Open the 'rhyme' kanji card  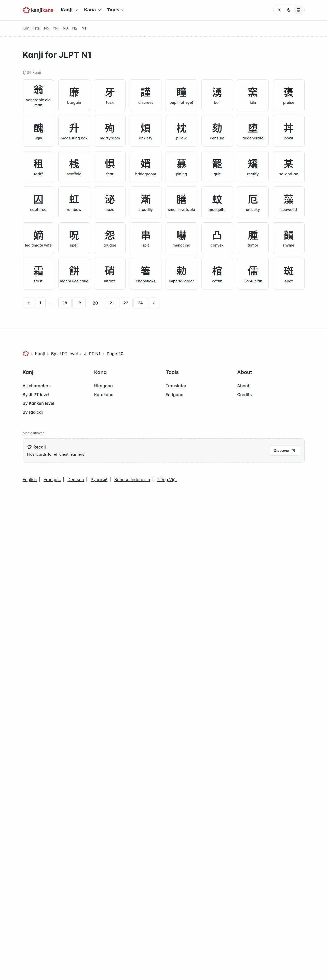coord(289,238)
